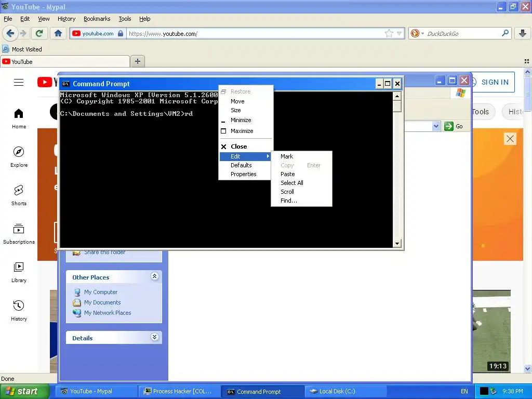Bookmark page with the star icon
The width and height of the screenshot is (532, 399).
coord(389,33)
